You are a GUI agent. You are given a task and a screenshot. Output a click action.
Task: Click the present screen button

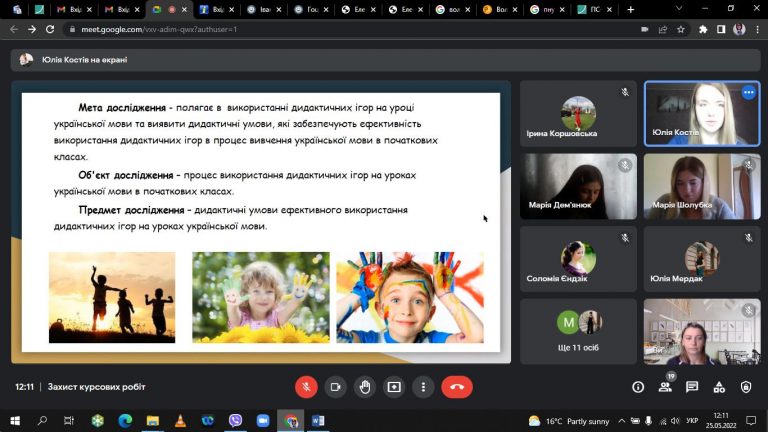coord(394,387)
